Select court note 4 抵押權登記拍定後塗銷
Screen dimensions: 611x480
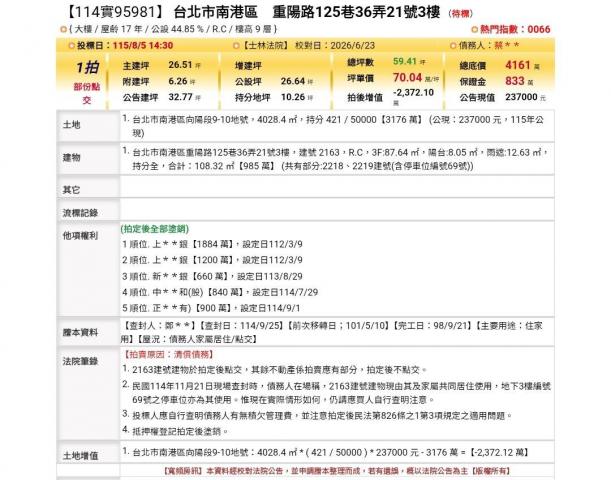(x=175, y=431)
